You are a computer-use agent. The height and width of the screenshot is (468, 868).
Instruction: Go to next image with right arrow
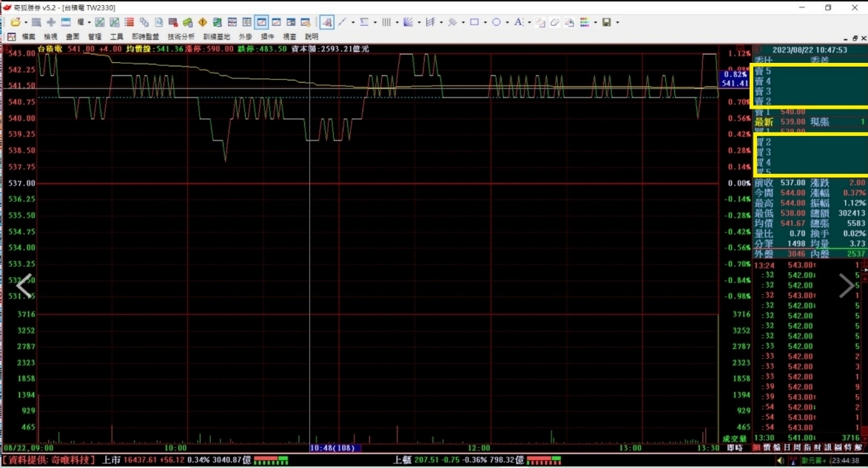pyautogui.click(x=846, y=285)
